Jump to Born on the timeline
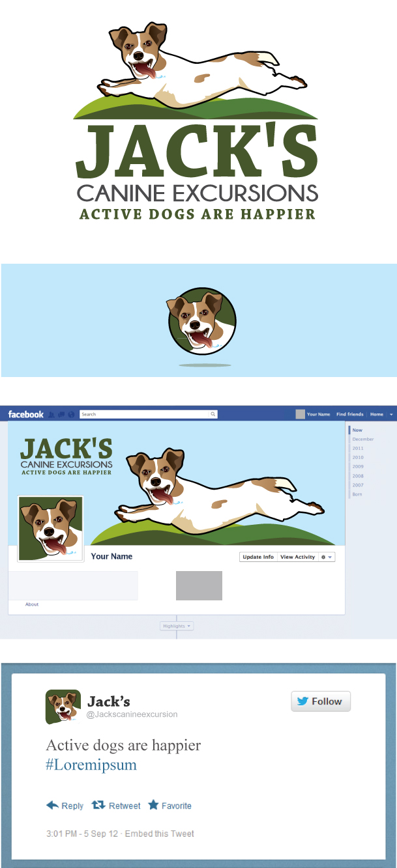Screen dimensions: 397x868 pyautogui.click(x=357, y=494)
